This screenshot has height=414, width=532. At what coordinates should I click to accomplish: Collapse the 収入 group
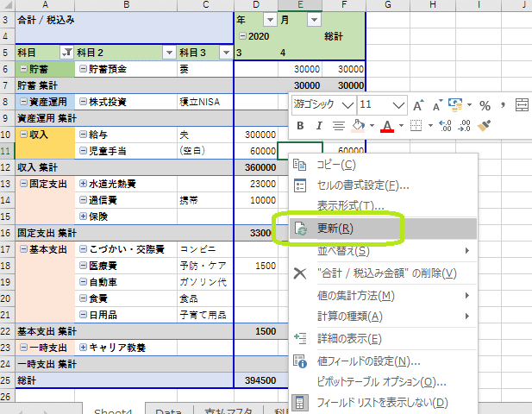pos(23,135)
